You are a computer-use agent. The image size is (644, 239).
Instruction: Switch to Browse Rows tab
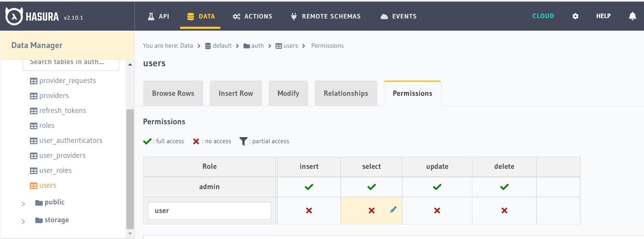173,93
